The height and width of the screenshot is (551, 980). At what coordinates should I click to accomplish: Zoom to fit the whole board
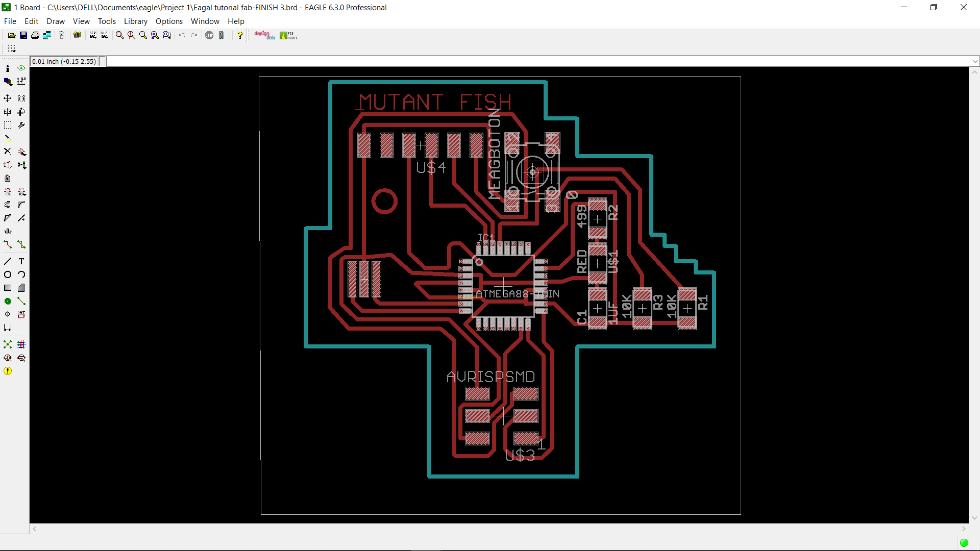[118, 35]
